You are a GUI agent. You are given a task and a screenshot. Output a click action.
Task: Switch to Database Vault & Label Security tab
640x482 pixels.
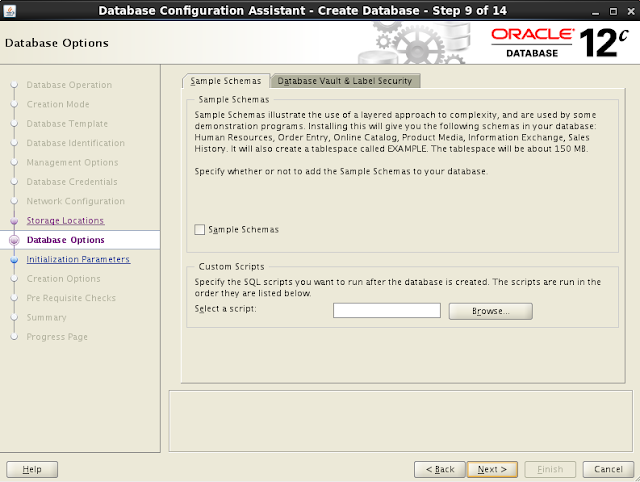[x=345, y=81]
